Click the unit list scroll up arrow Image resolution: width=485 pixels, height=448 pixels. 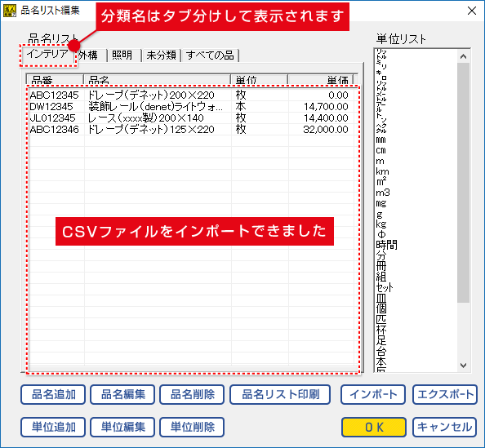point(463,56)
